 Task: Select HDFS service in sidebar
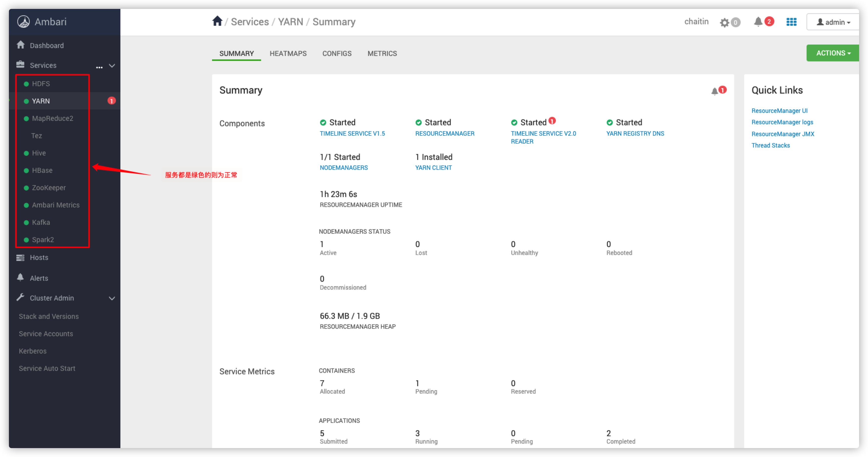[41, 83]
